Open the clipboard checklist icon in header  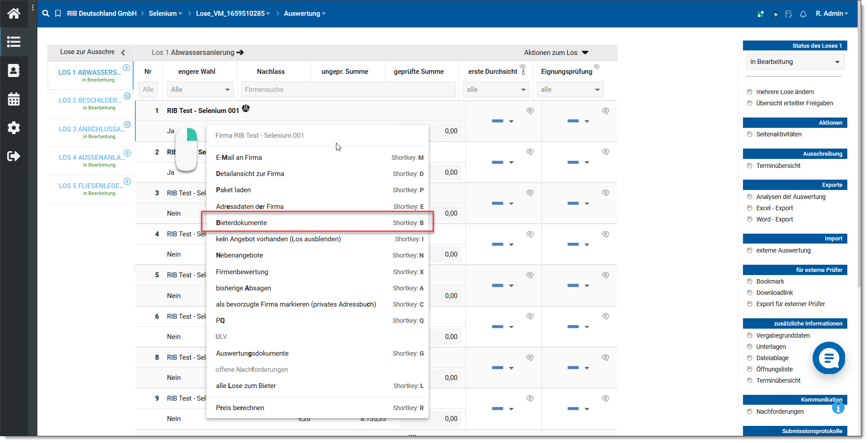775,14
